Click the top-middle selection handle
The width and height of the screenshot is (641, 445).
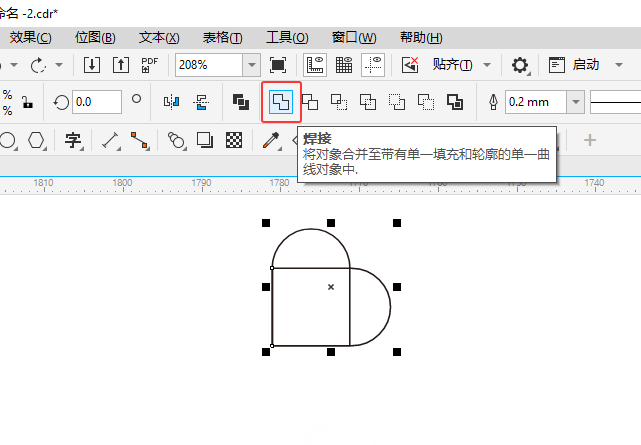point(331,223)
